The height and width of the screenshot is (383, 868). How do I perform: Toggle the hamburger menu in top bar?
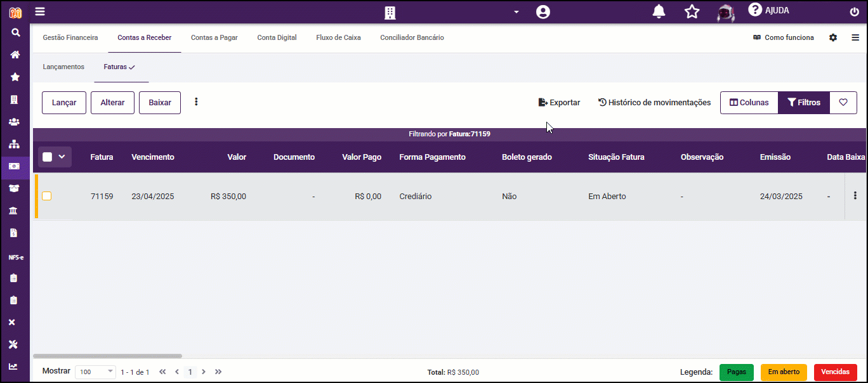click(40, 11)
